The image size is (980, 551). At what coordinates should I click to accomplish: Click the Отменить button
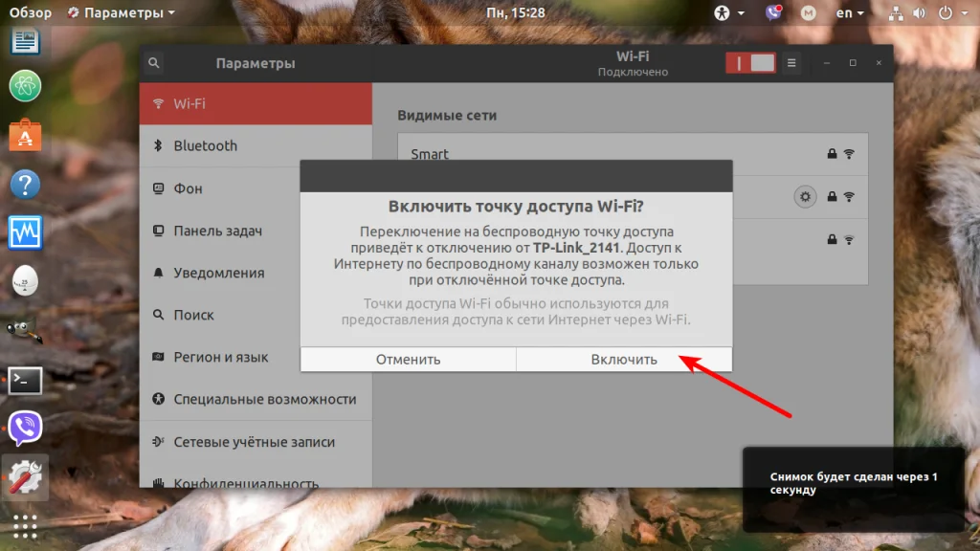click(x=408, y=360)
